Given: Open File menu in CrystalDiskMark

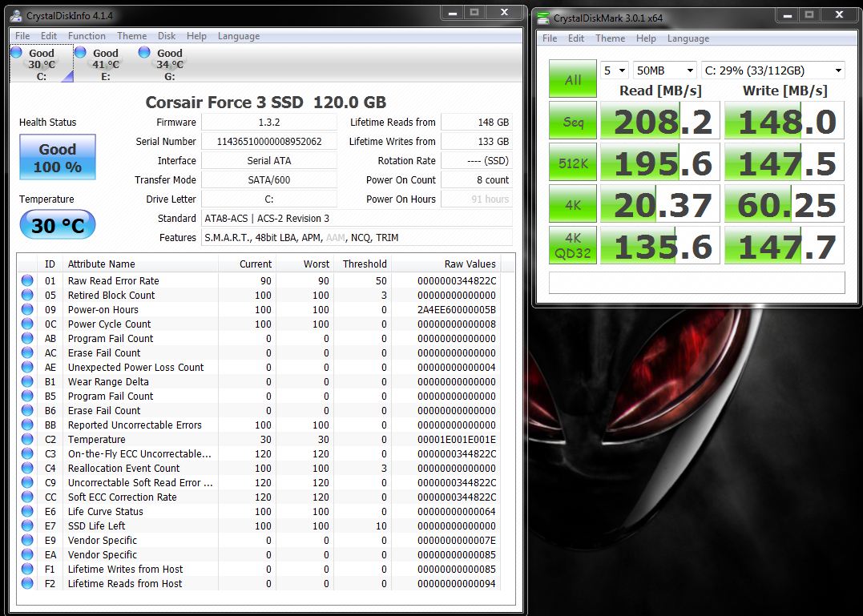Looking at the screenshot, I should click(x=549, y=38).
